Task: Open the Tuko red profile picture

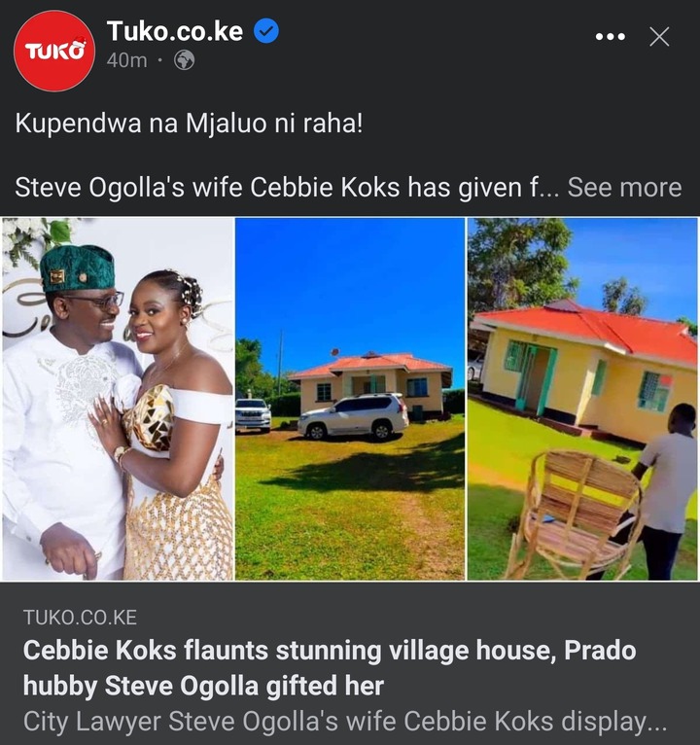Action: pos(53,51)
